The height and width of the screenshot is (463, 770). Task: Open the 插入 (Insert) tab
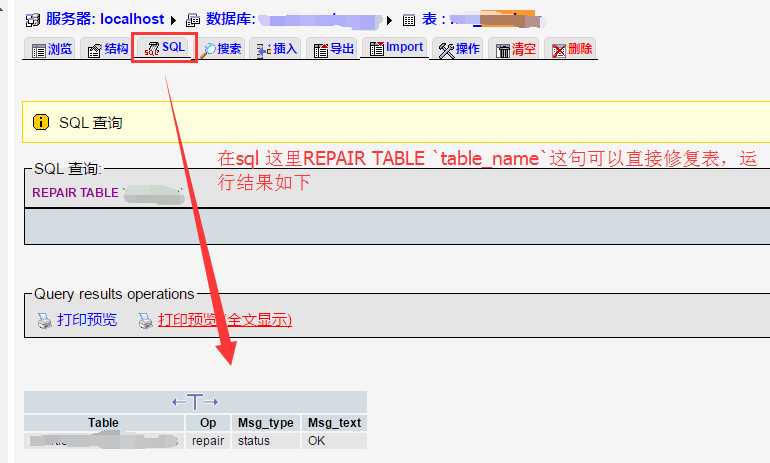(x=276, y=49)
